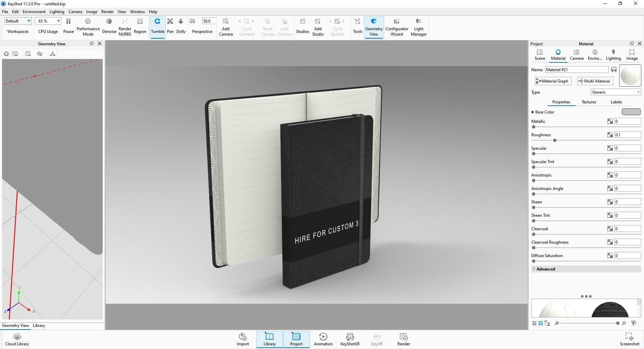Open the File menu

coord(5,11)
